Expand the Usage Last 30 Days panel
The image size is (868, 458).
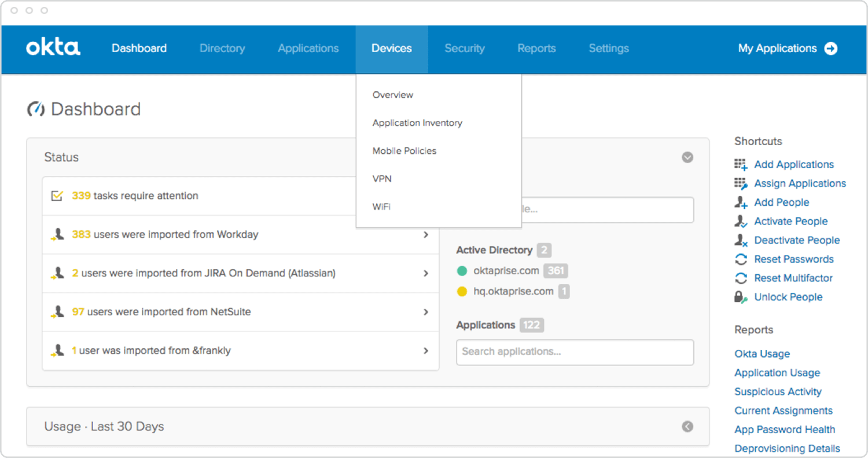click(x=687, y=427)
